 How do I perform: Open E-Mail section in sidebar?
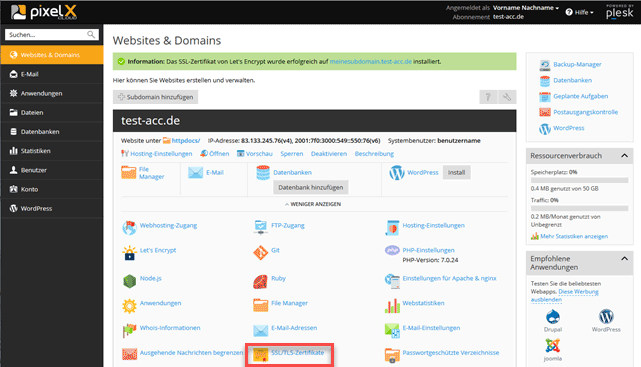coord(52,74)
